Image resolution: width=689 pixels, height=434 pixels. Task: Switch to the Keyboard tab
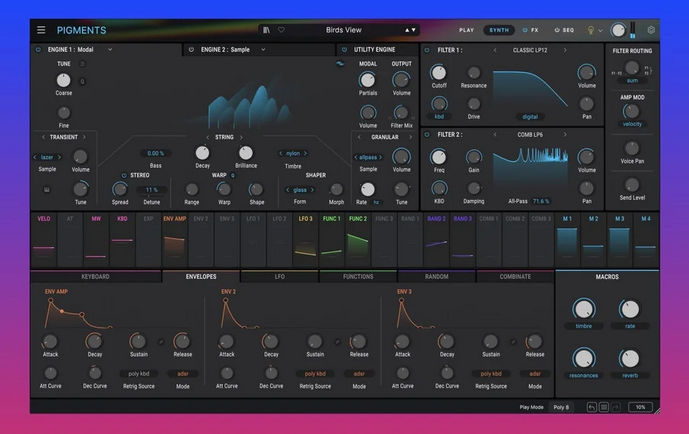pos(95,277)
